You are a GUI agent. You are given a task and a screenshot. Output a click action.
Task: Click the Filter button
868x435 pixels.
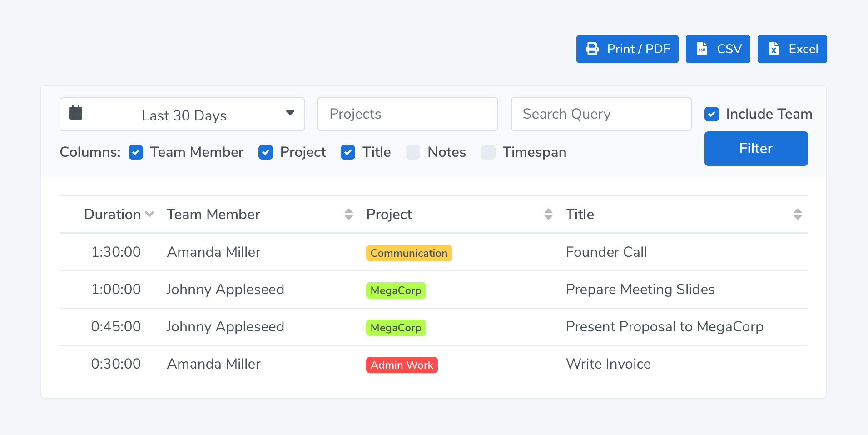(x=756, y=149)
